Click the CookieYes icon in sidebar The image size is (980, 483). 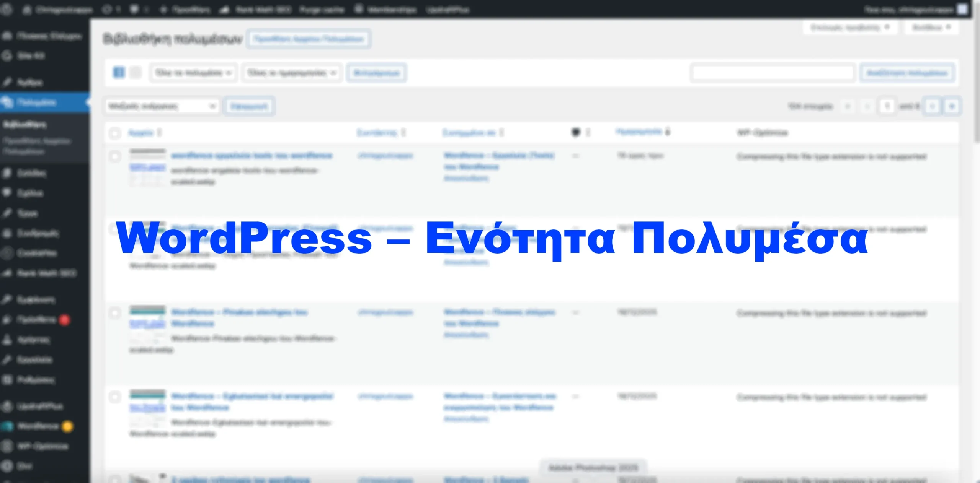pos(7,253)
